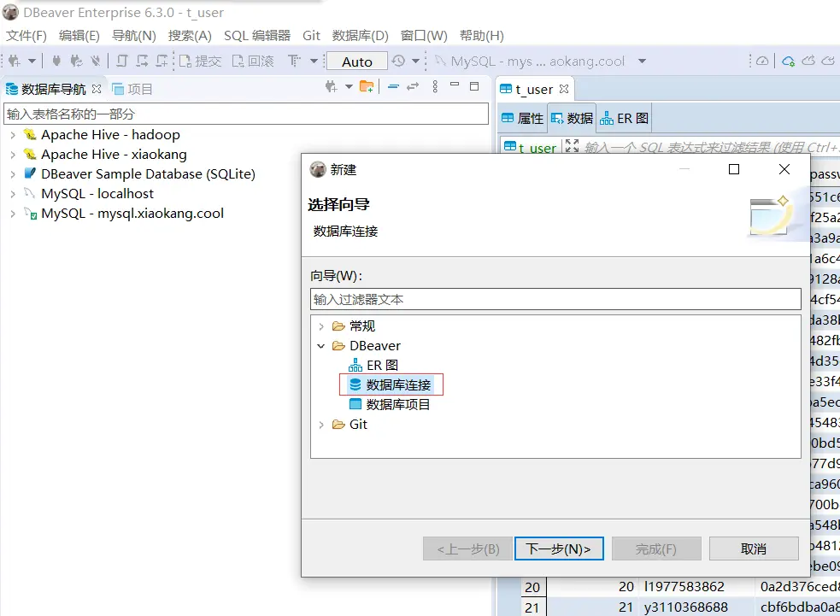
Task: Click the new folder icon in navigator panel
Action: point(367,86)
